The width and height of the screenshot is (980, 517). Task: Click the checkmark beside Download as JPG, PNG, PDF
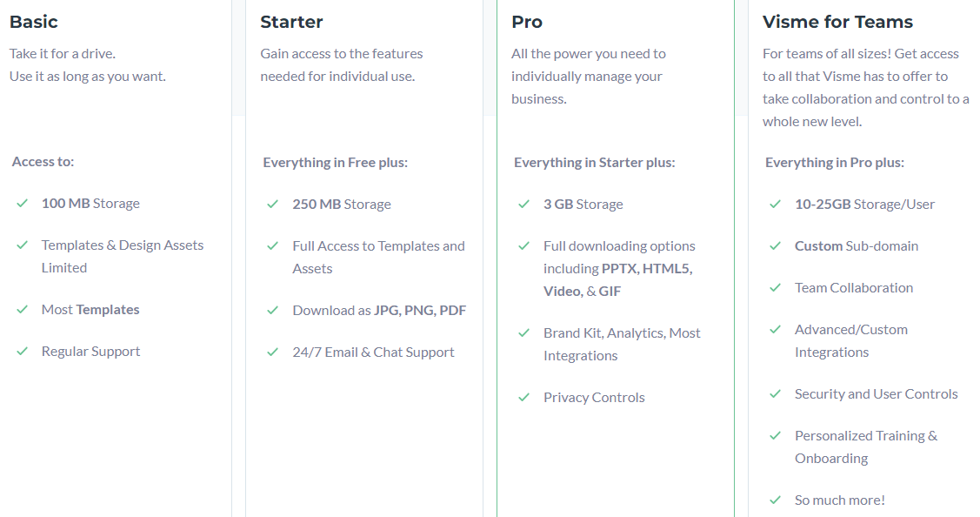272,311
